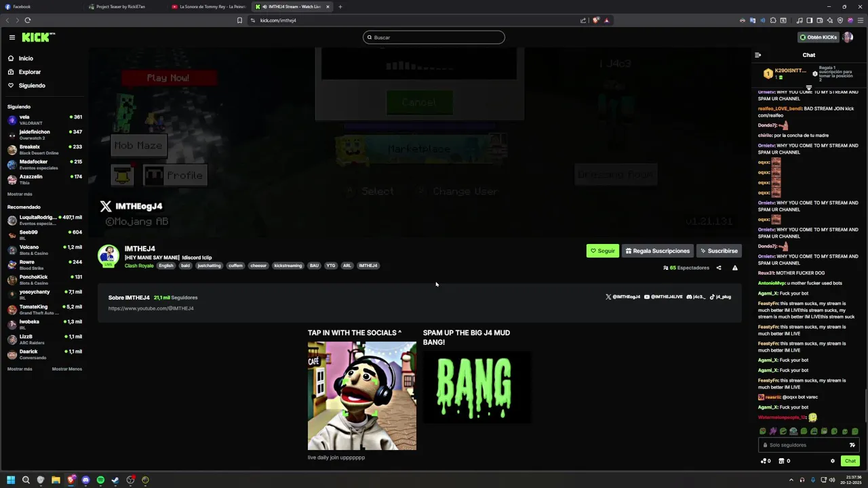Open Spotify from the taskbar
The image size is (868, 488).
click(x=100, y=480)
